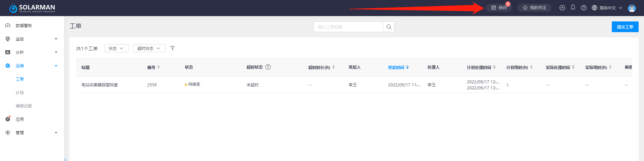Image resolution: width=644 pixels, height=161 pixels.
Task: Open the help question mark icon
Action: pyautogui.click(x=584, y=8)
